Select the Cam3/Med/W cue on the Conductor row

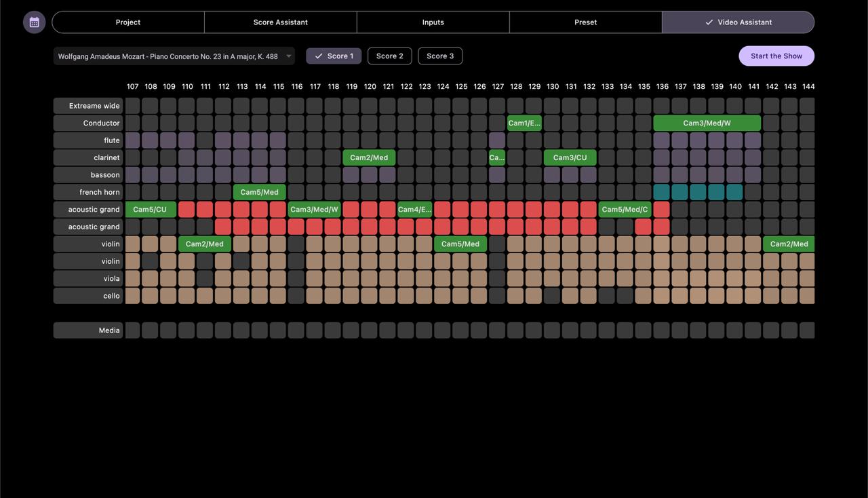[707, 123]
